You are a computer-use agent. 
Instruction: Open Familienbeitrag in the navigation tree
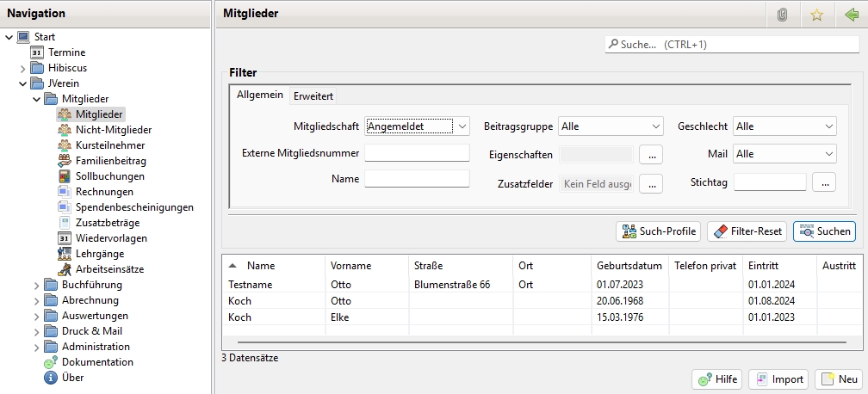(x=110, y=161)
